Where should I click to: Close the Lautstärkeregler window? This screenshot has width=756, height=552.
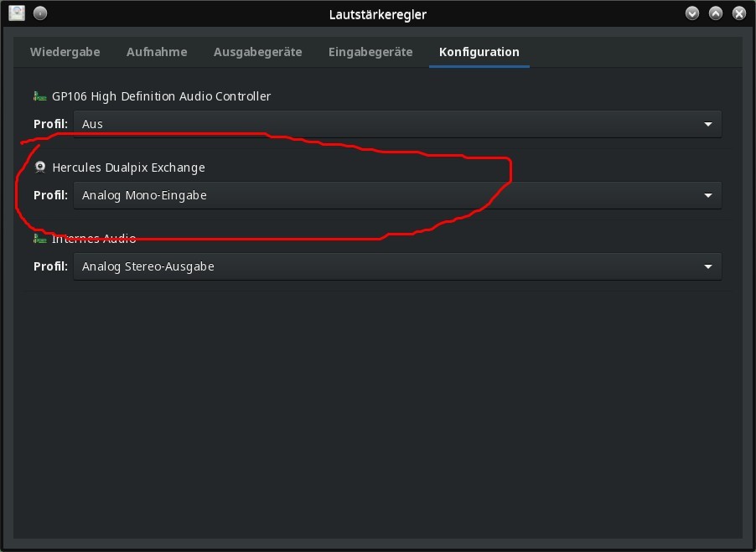(739, 13)
